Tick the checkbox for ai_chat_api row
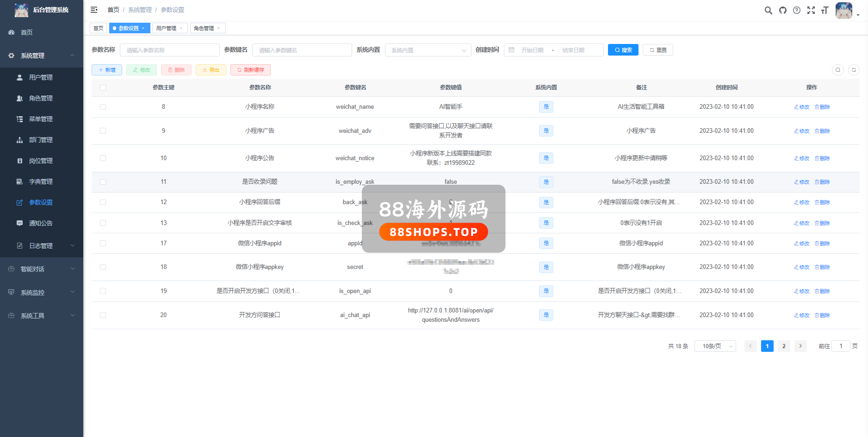The height and width of the screenshot is (437, 868). click(103, 315)
